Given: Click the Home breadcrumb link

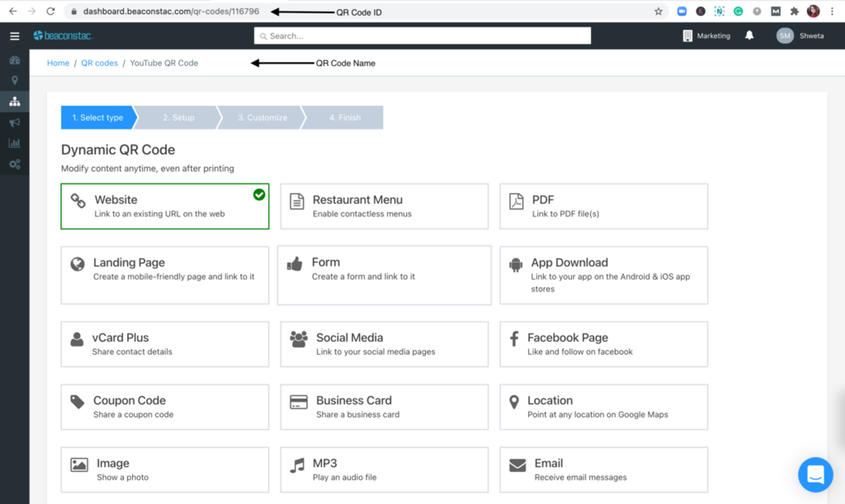Looking at the screenshot, I should (x=58, y=63).
